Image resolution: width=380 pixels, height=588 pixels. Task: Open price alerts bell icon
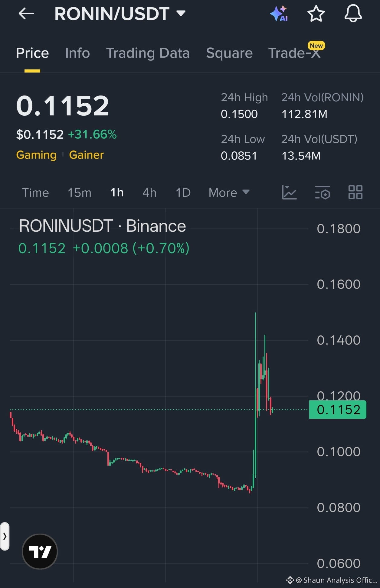[x=353, y=14]
